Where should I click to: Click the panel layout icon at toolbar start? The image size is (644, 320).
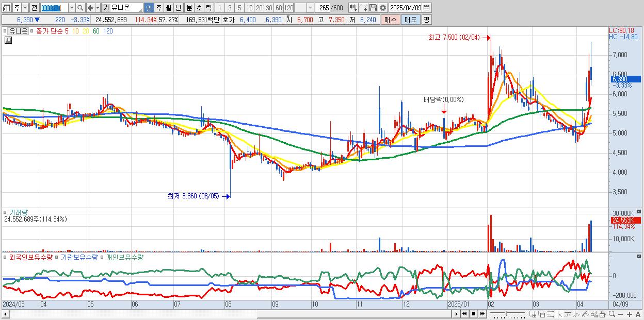click(7, 8)
